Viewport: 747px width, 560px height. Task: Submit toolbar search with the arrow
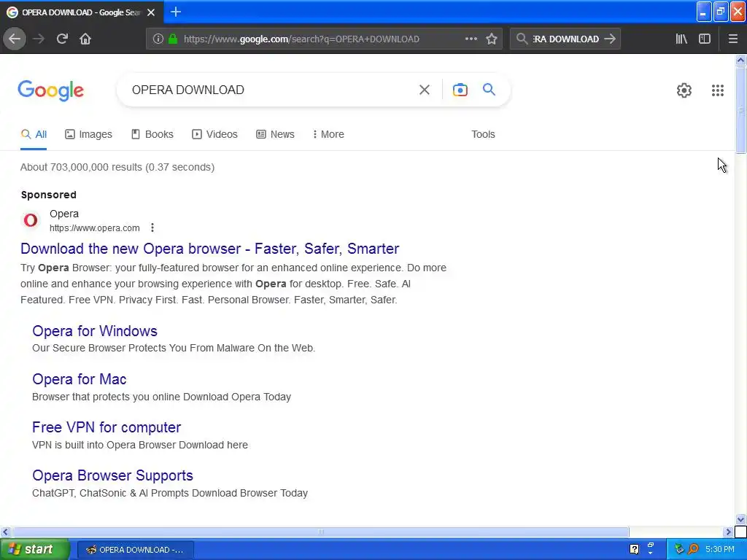click(x=609, y=39)
